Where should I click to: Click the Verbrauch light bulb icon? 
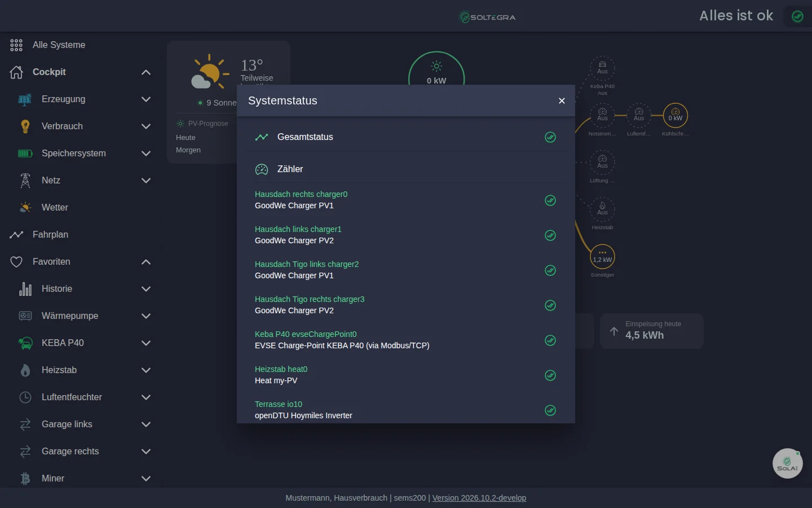pos(25,126)
